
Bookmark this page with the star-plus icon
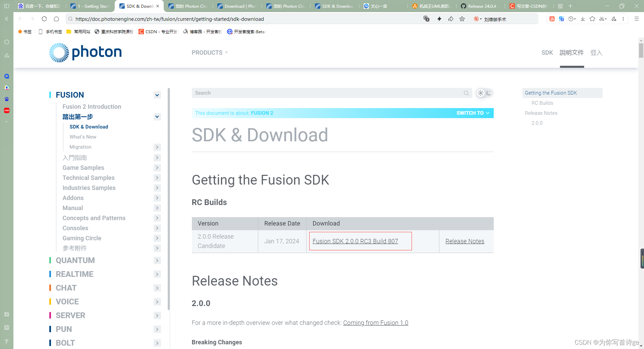(462, 19)
